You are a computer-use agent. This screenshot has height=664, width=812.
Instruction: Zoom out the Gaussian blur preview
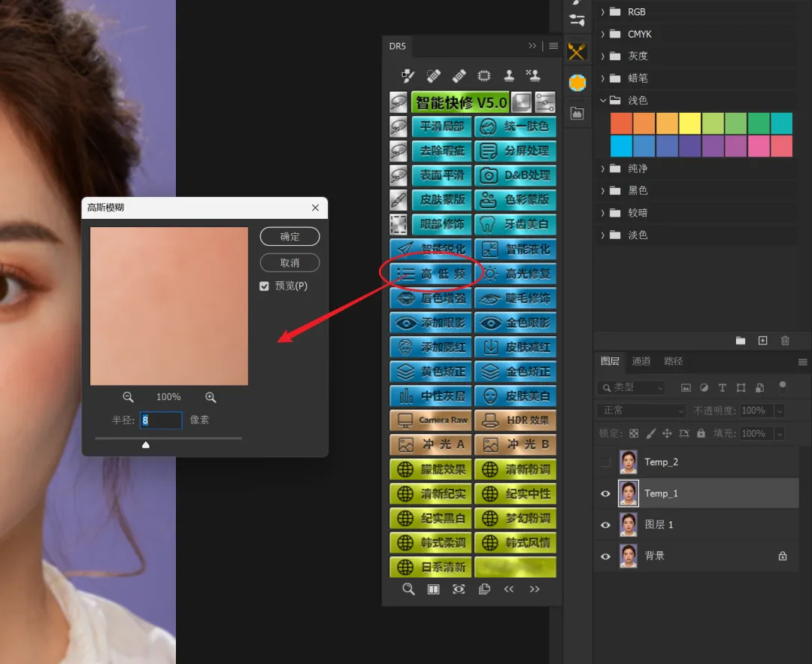[128, 397]
